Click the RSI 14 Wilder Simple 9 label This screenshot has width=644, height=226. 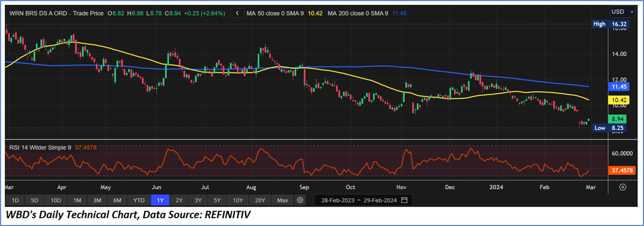[x=40, y=148]
